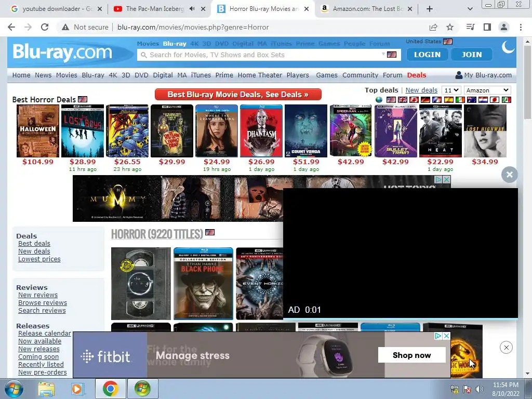This screenshot has width=532, height=399.
Task: Select the Netherlands flag
Action: (x=483, y=100)
